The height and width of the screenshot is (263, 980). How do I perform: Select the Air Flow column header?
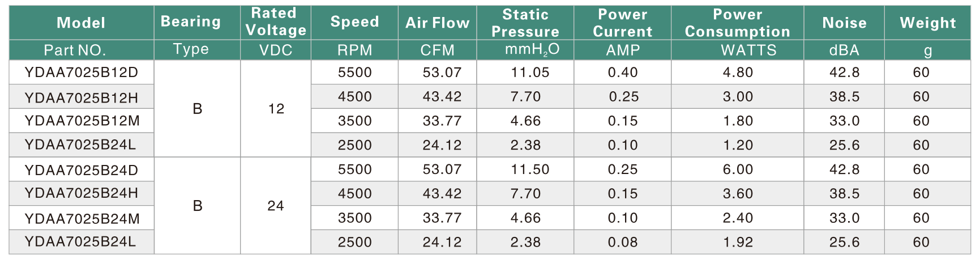(x=437, y=23)
